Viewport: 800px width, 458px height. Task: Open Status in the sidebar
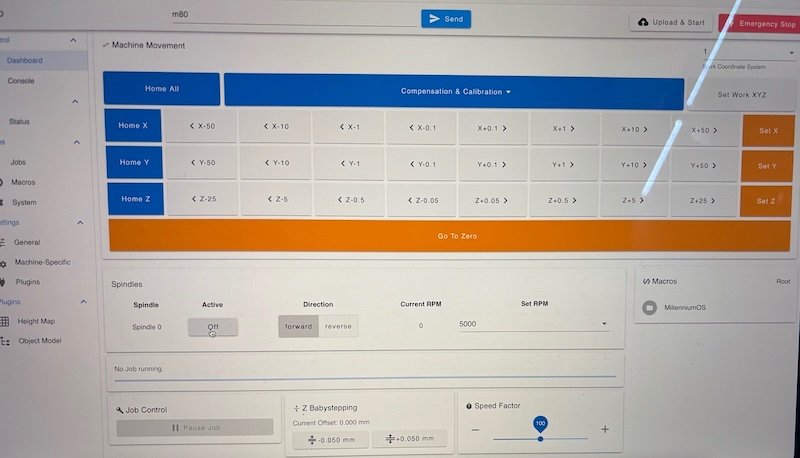point(19,121)
